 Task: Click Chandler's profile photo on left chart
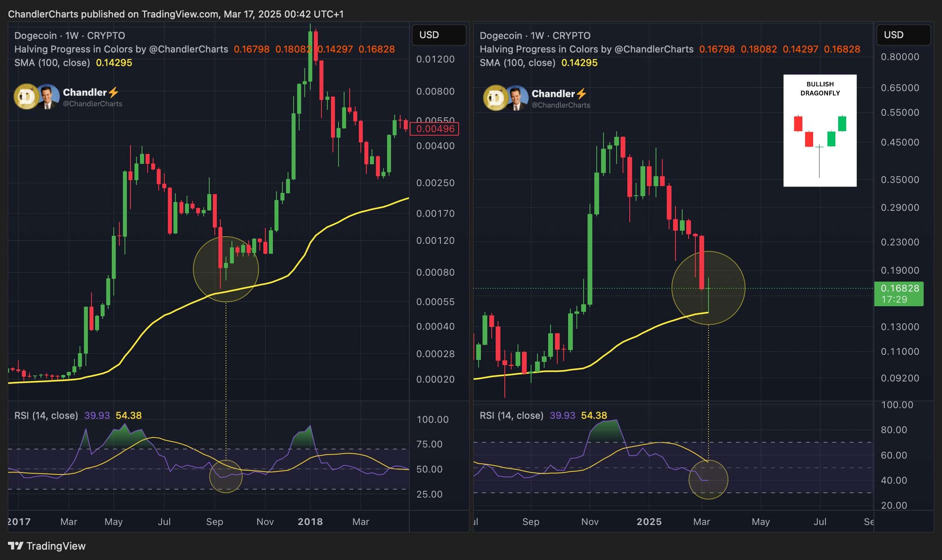coord(48,96)
